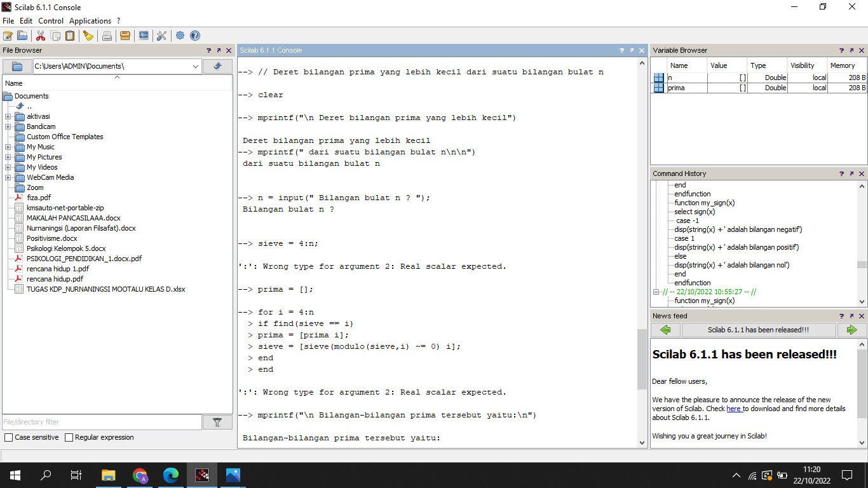Click the Paste clipboard icon

pos(70,36)
